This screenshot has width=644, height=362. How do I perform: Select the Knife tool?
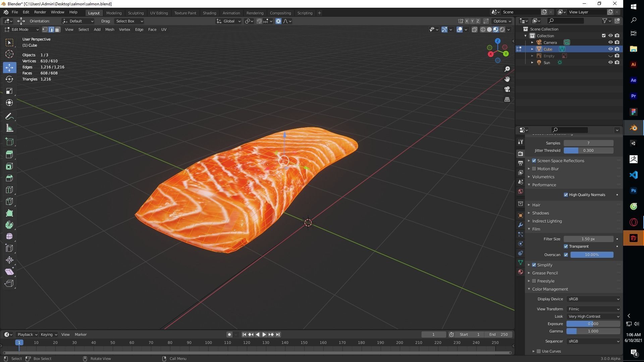pyautogui.click(x=9, y=201)
